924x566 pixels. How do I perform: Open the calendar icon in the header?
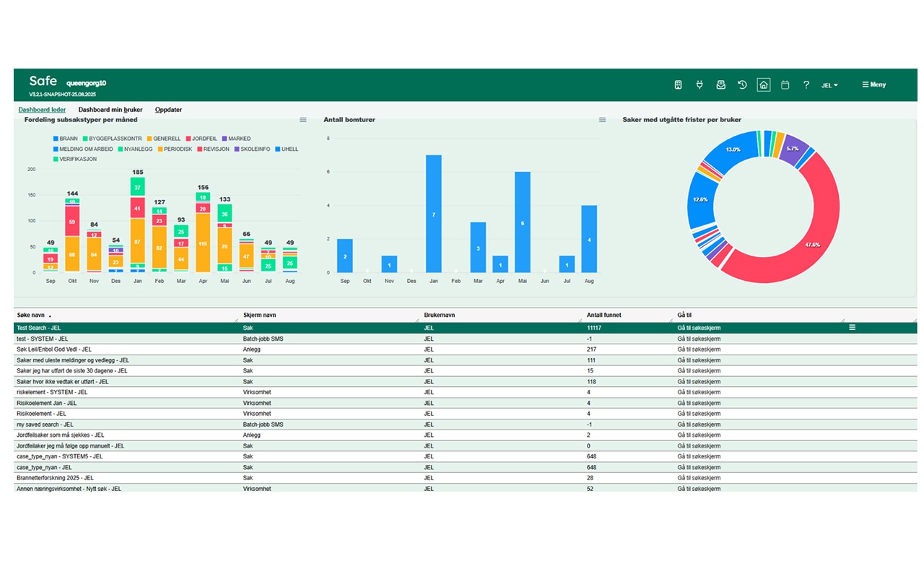[x=785, y=85]
